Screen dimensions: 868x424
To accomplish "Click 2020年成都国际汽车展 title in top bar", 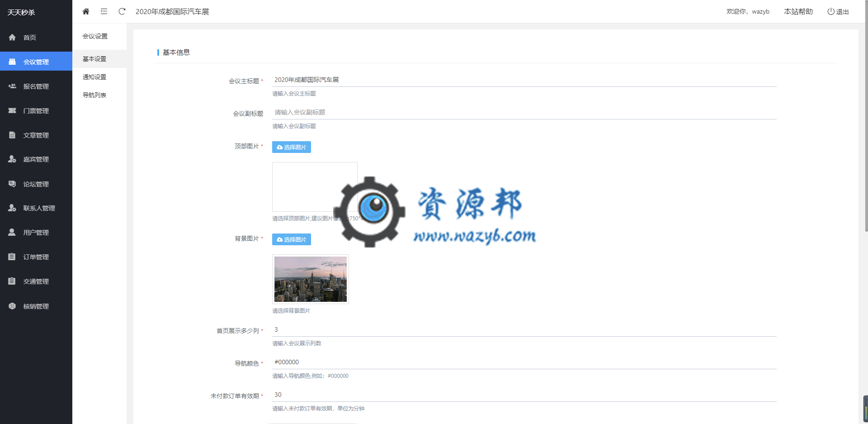I will [172, 12].
